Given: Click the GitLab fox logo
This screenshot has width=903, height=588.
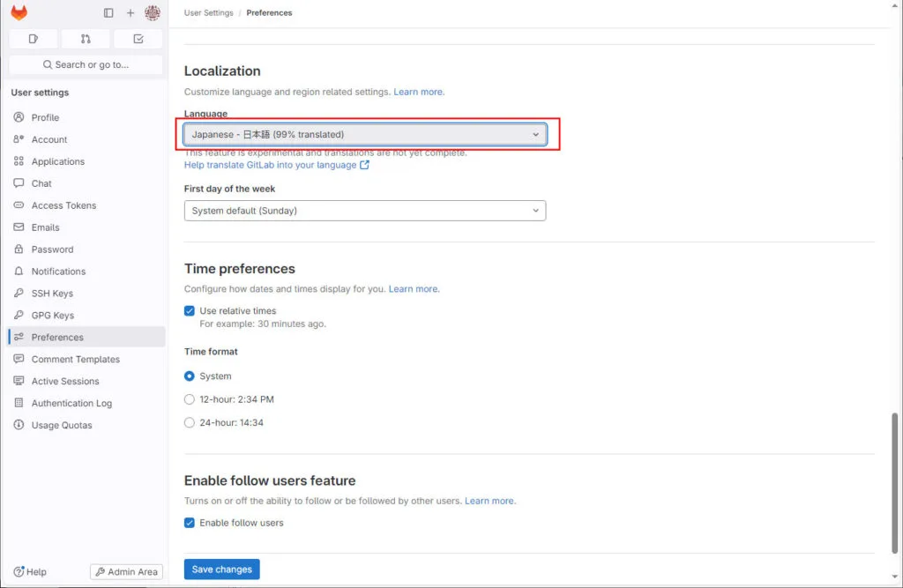Looking at the screenshot, I should (19, 13).
